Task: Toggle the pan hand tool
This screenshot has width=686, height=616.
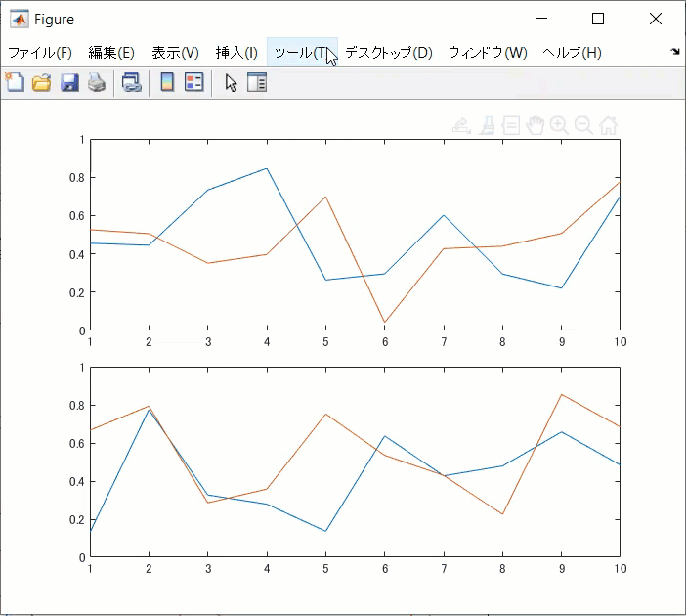Action: pyautogui.click(x=535, y=125)
